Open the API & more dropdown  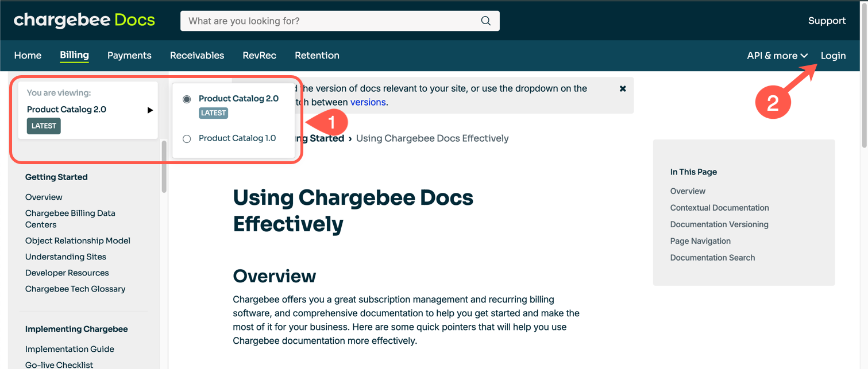tap(777, 56)
